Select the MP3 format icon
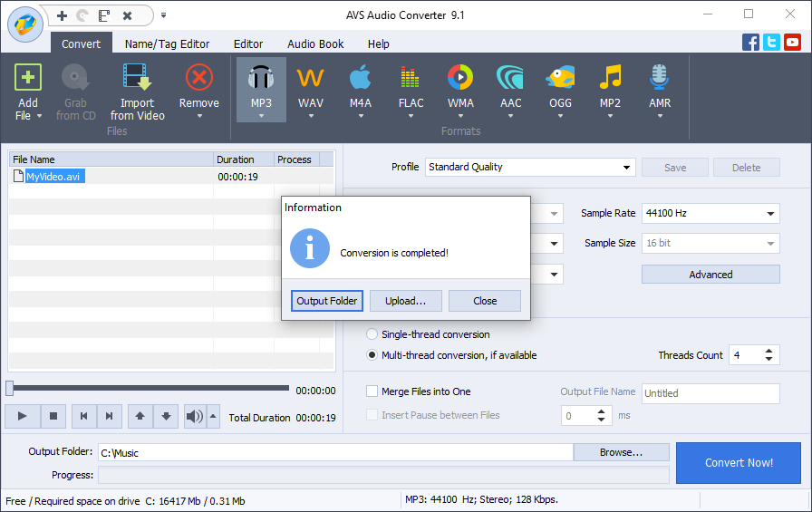 coord(261,80)
